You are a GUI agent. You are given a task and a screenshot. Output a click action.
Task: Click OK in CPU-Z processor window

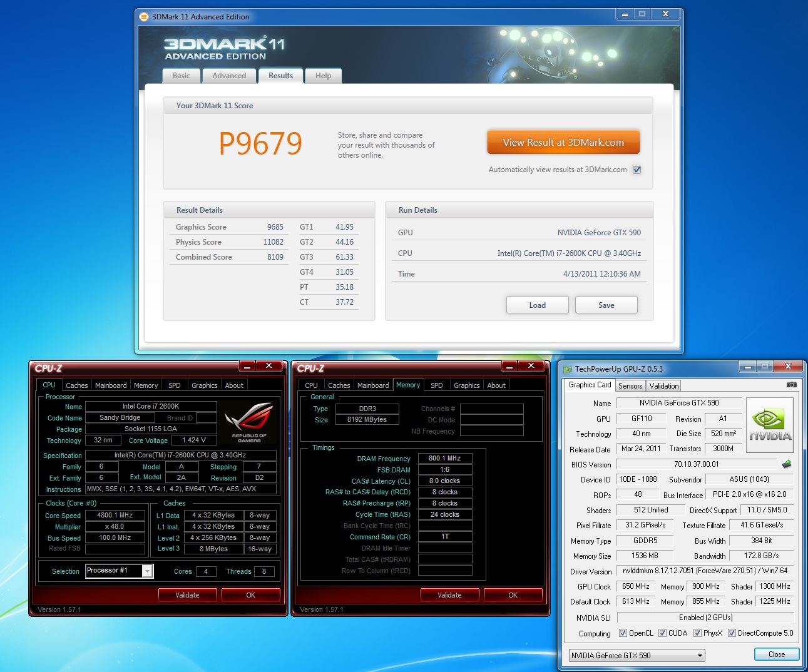[251, 595]
